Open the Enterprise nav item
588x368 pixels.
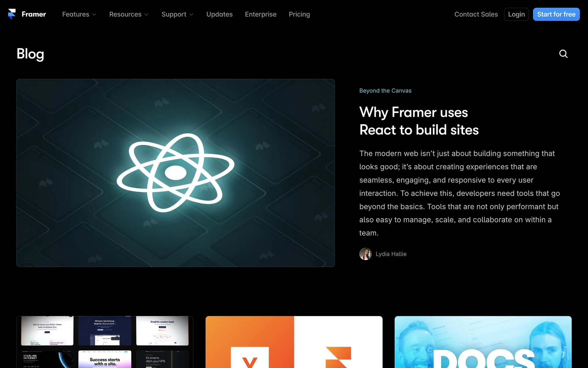point(261,14)
